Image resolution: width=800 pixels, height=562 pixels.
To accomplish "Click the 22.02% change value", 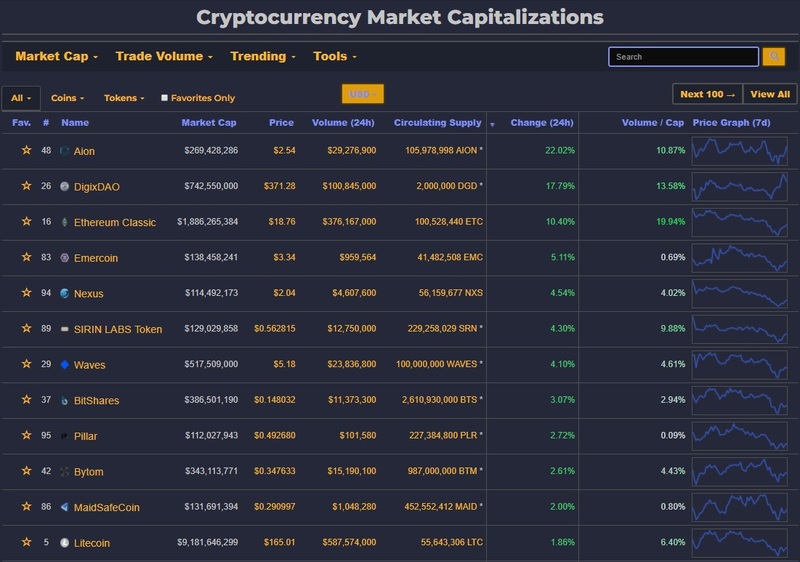I will click(560, 150).
